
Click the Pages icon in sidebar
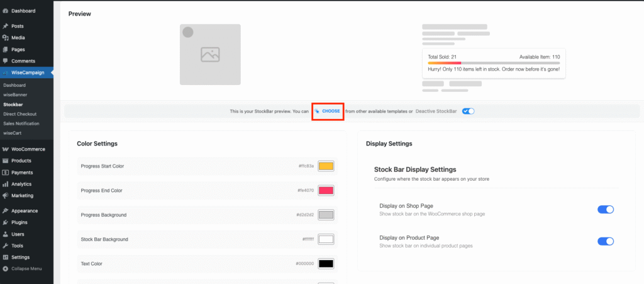5,49
